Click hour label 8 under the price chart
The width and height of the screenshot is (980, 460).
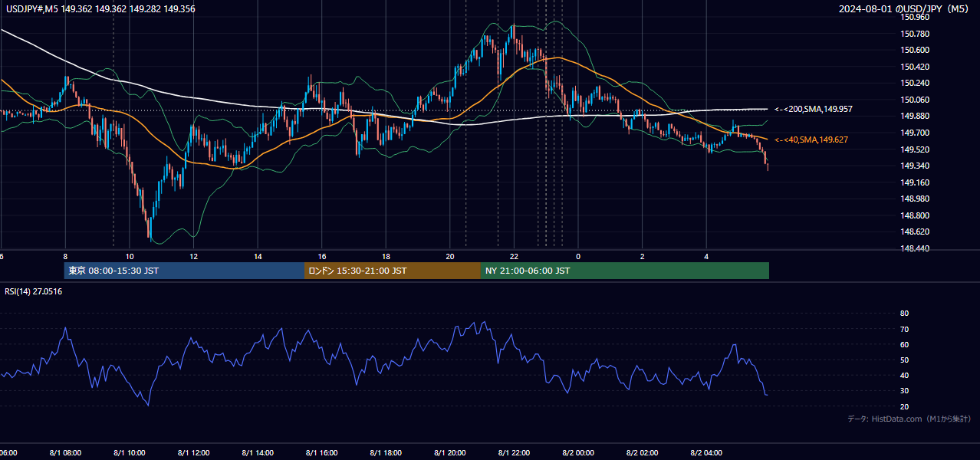click(x=65, y=256)
